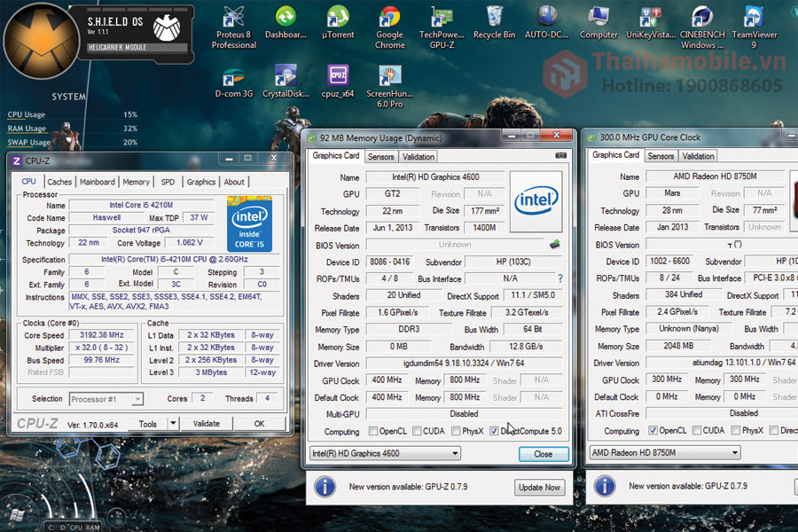Image resolution: width=798 pixels, height=532 pixels.
Task: Open the Validation tab in AMD GPU-Z
Action: pyautogui.click(x=699, y=156)
